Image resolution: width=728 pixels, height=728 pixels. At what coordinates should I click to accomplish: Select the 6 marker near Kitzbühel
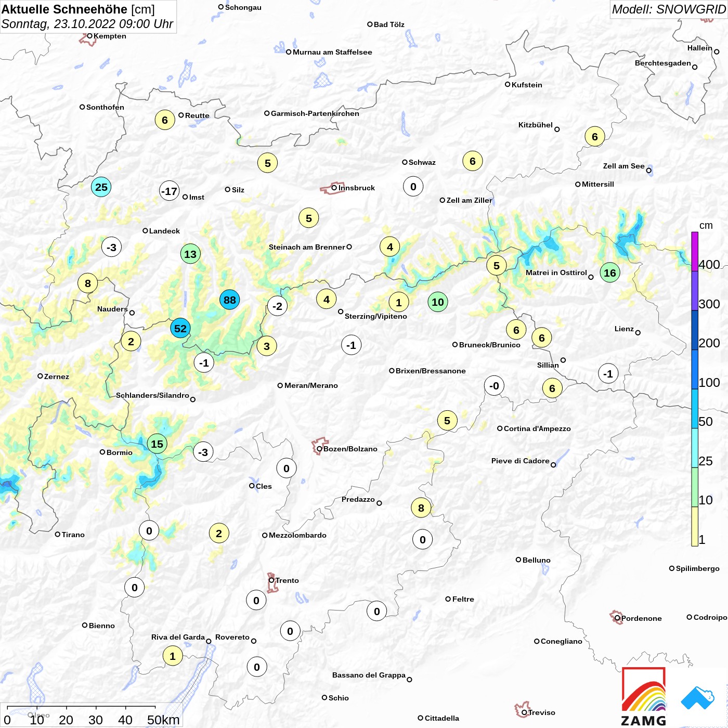[595, 136]
